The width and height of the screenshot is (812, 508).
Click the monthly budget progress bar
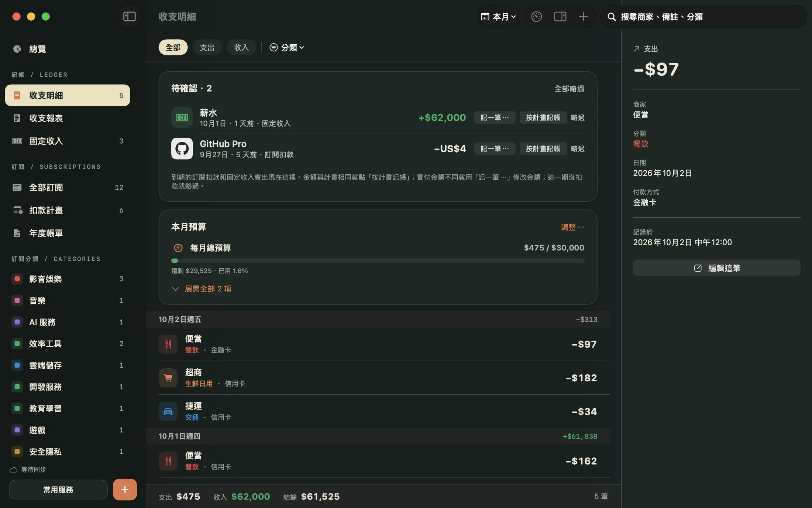[x=378, y=261]
